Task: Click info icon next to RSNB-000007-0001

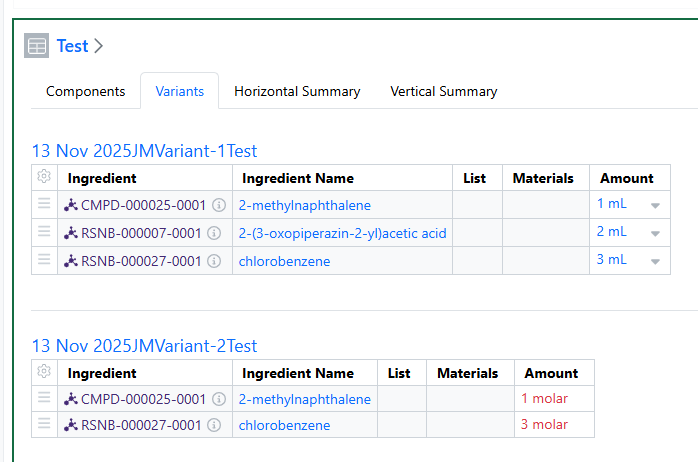Action: click(213, 233)
